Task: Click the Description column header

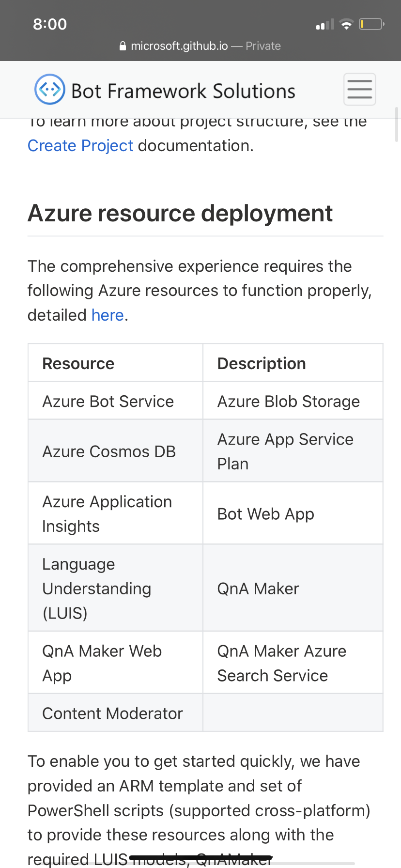Action: point(262,363)
